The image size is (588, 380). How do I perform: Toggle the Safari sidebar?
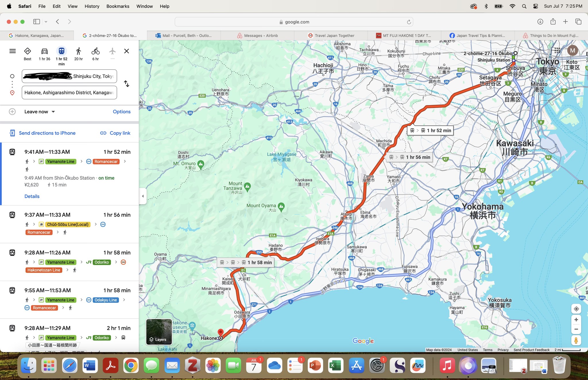point(36,22)
